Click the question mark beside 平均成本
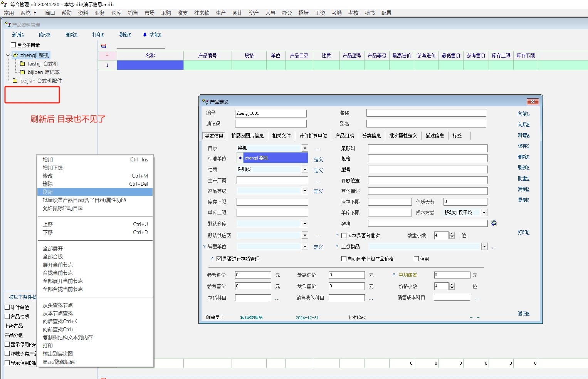 (x=393, y=275)
